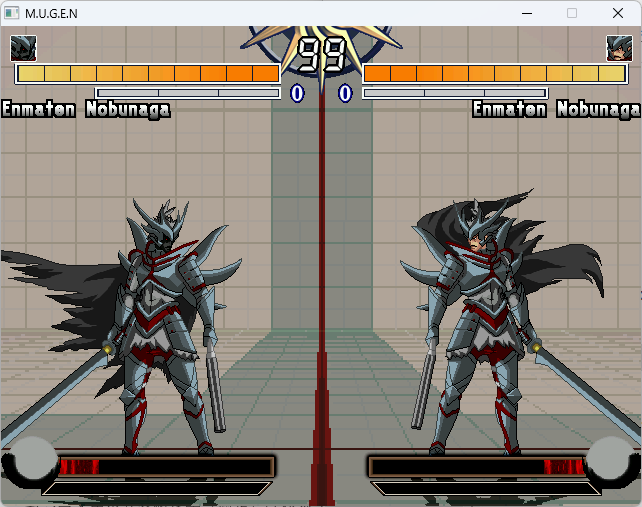
Task: Click player two's character portrait
Action: click(x=619, y=48)
